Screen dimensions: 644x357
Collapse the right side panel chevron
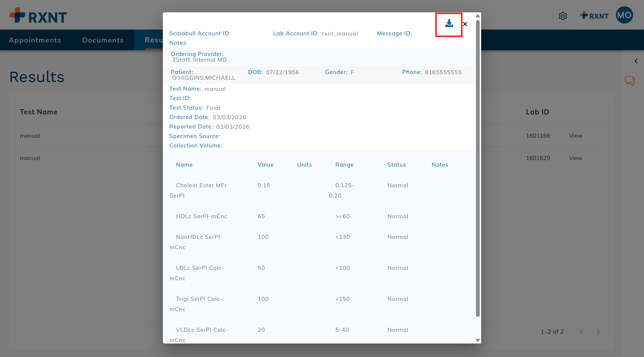[x=636, y=61]
